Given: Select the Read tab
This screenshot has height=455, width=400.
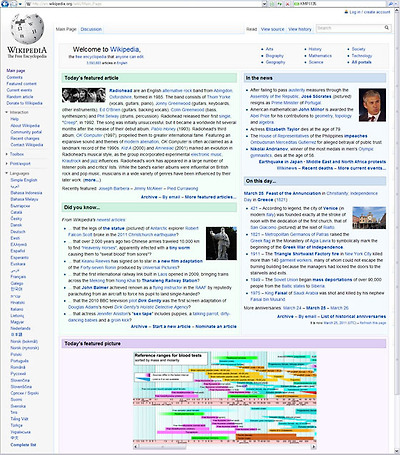Looking at the screenshot, I should click(252, 29).
